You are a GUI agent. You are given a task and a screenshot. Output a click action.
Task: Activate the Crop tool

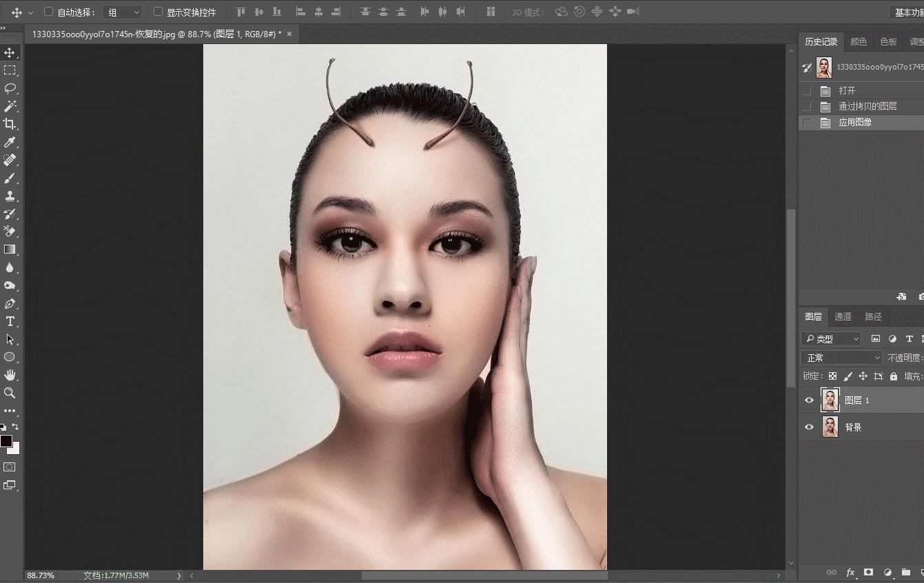9,124
